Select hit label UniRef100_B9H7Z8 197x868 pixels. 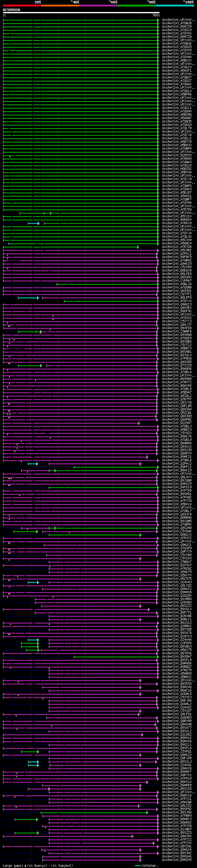(x=177, y=37)
